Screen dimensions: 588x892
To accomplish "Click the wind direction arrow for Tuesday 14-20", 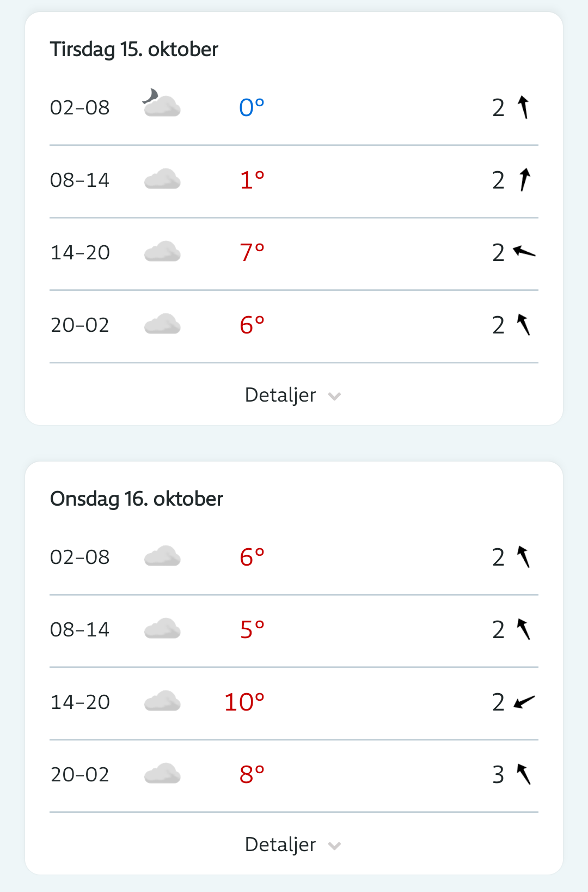I will point(524,252).
